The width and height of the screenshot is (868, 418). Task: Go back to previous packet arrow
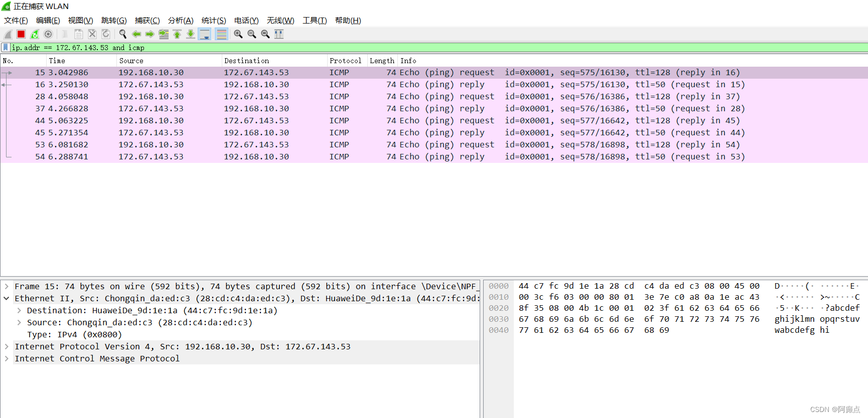click(x=136, y=34)
